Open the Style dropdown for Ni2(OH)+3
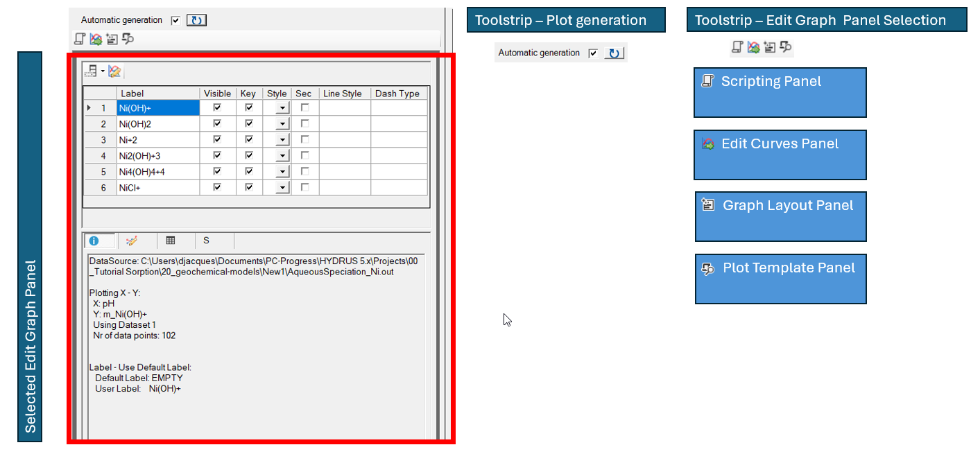Viewport: 980px width, 454px height. tap(282, 156)
